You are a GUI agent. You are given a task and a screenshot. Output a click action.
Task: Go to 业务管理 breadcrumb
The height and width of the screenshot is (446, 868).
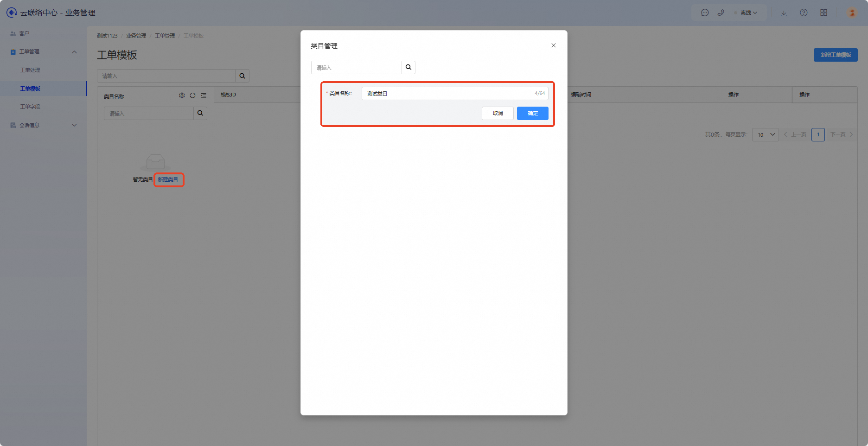coord(136,36)
